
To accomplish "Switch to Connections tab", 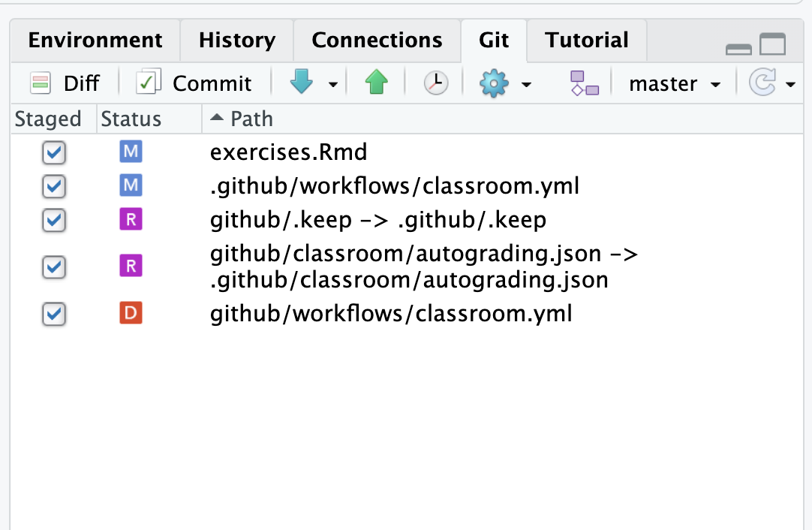I will 377,41.
